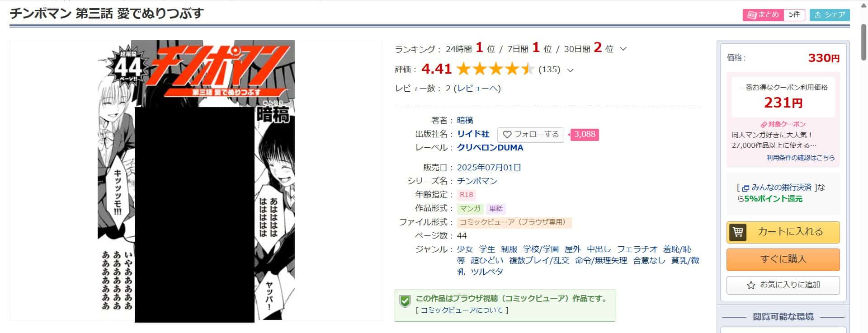
Task: Click the 利用条件の確認はこちら link
Action: point(801,158)
